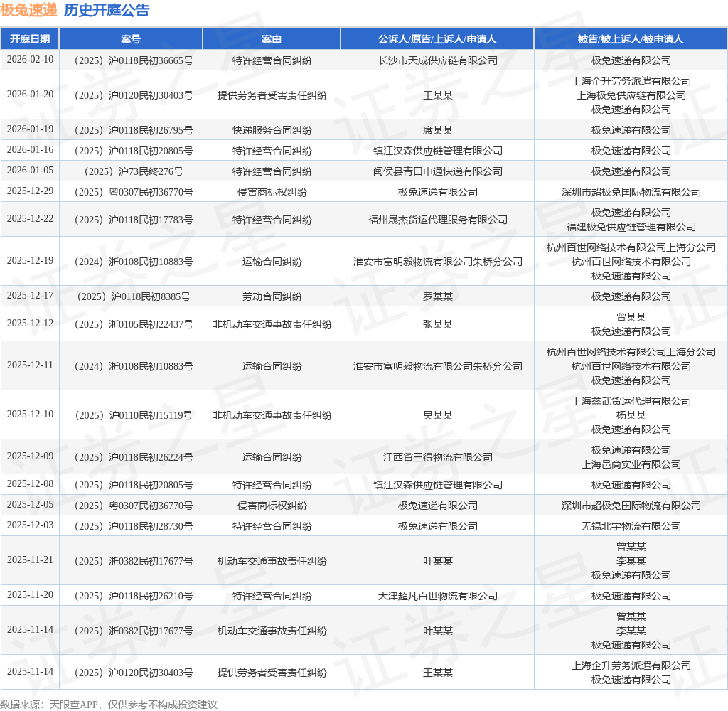Select the date cell 2025-12-09

(30, 456)
